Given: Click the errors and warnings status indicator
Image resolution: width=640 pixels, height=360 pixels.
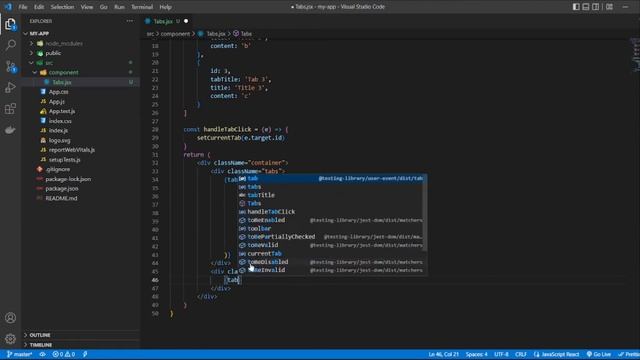Looking at the screenshot, I should pyautogui.click(x=64, y=354).
